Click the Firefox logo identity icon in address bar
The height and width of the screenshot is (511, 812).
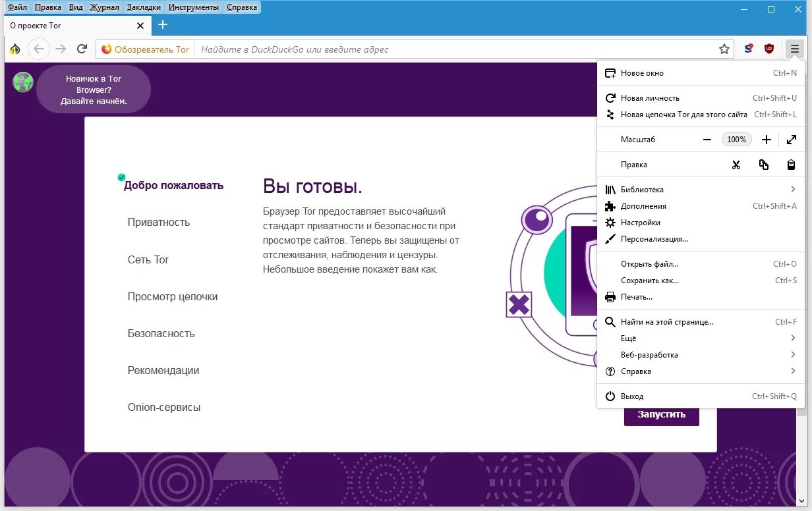click(107, 49)
